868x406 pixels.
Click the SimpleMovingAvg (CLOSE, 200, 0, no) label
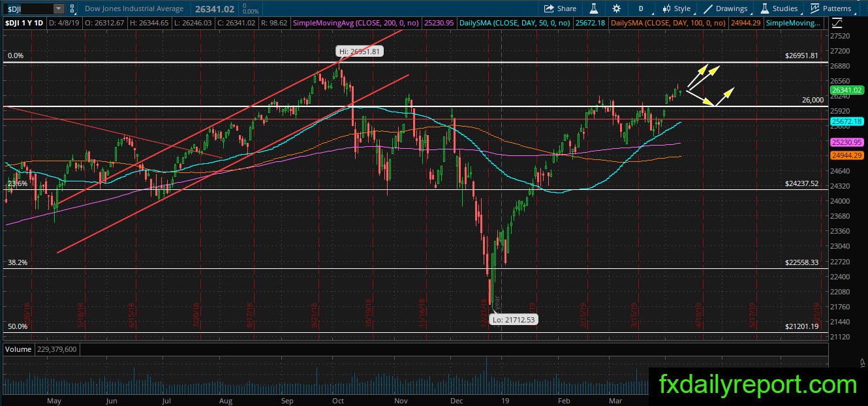[x=358, y=23]
